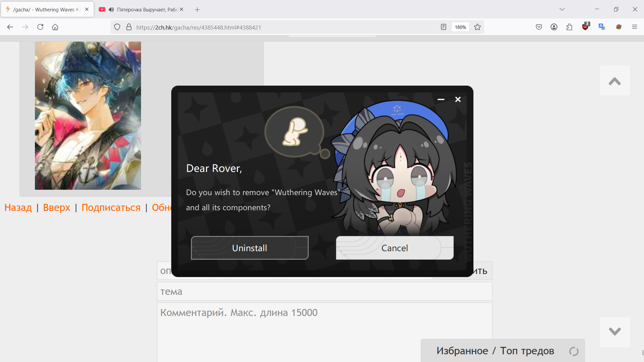Go forward with the browser forward arrow
This screenshot has height=362, width=644.
25,27
